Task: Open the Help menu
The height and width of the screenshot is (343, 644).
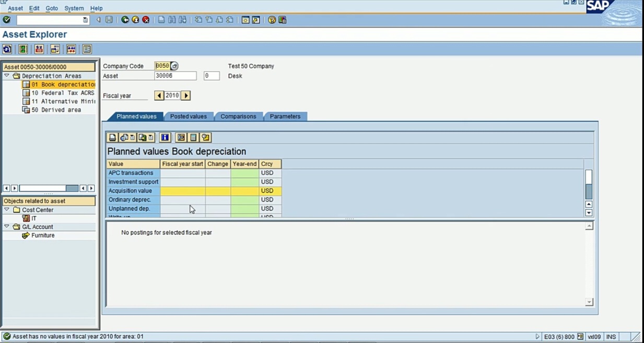Action: click(x=96, y=8)
